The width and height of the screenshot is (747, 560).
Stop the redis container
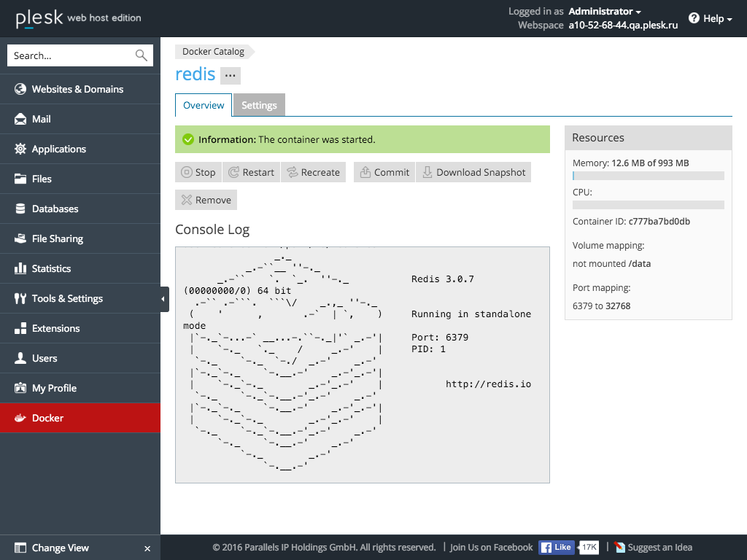coord(198,172)
